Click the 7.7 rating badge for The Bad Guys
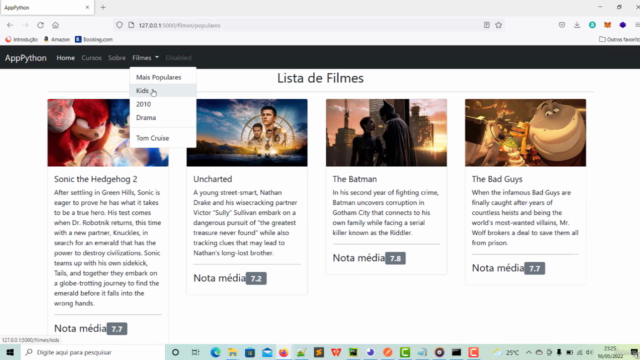 535,269
